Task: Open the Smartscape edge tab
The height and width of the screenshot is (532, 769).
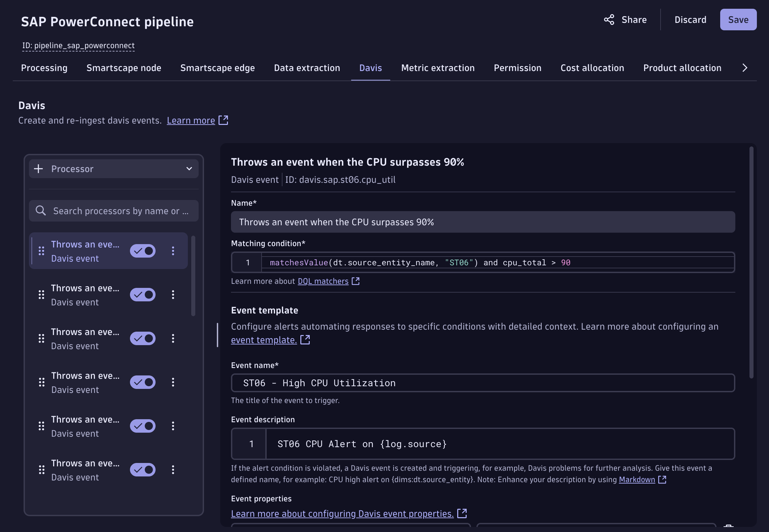Action: click(x=218, y=68)
